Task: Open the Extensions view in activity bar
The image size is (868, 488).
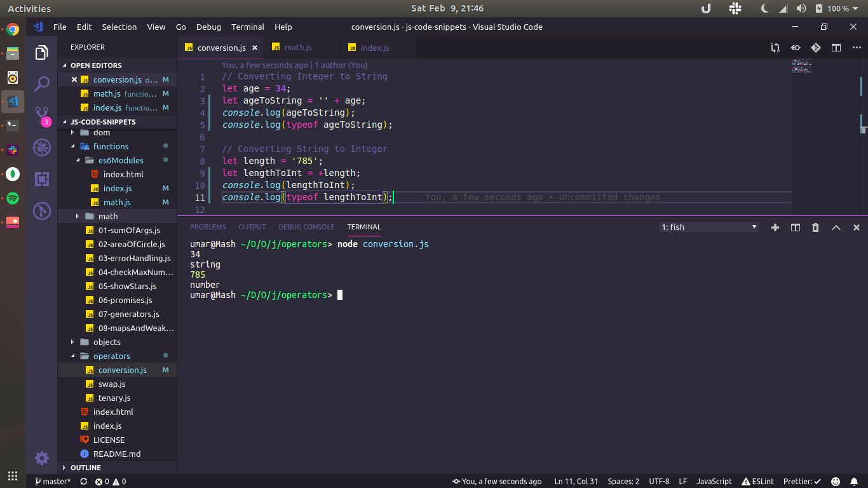Action: tap(42, 179)
